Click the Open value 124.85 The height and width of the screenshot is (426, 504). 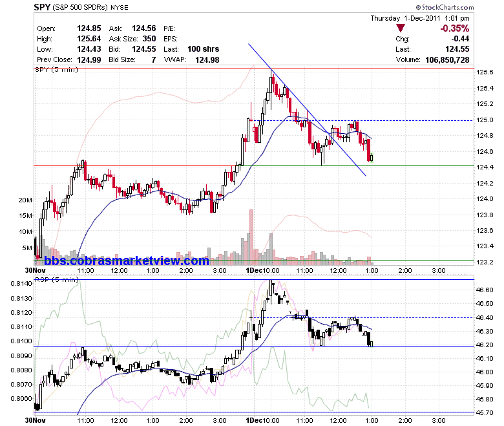(89, 28)
